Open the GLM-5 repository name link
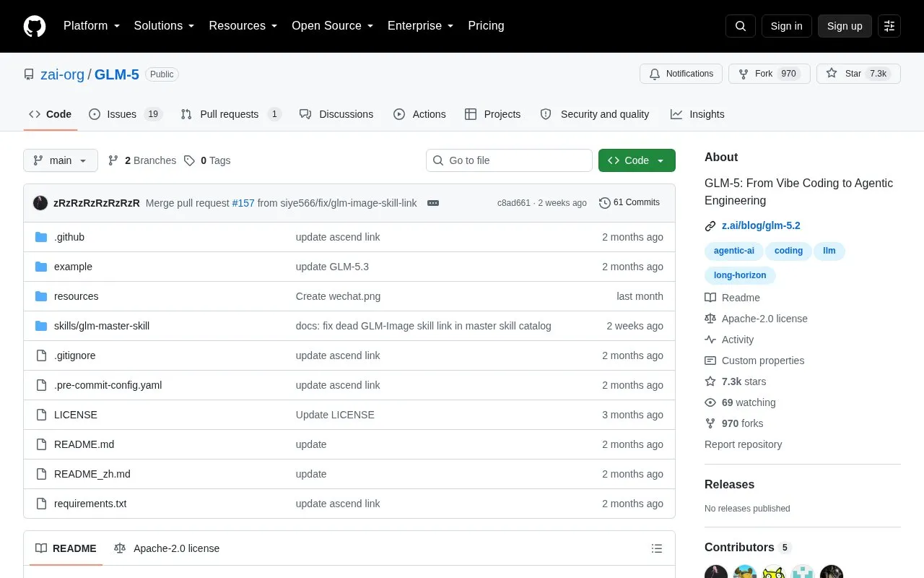 117,74
